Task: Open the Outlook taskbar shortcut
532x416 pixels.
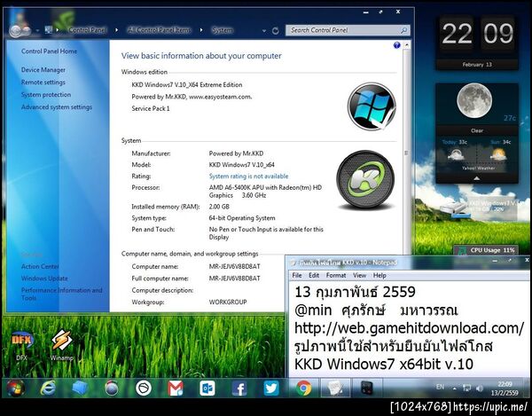Action: (207, 389)
